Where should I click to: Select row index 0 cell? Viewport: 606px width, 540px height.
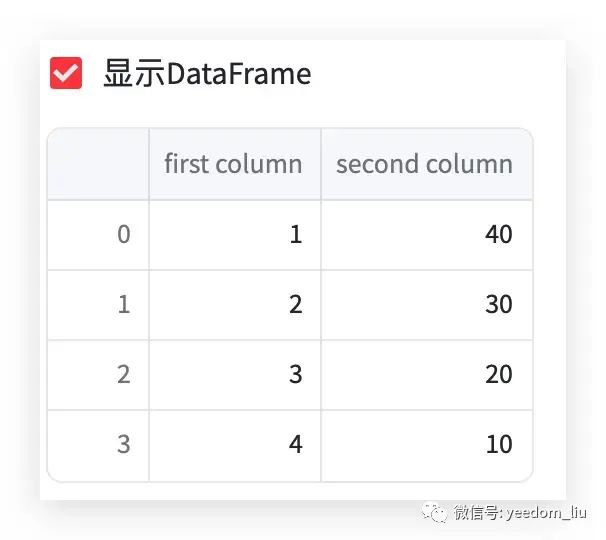98,235
